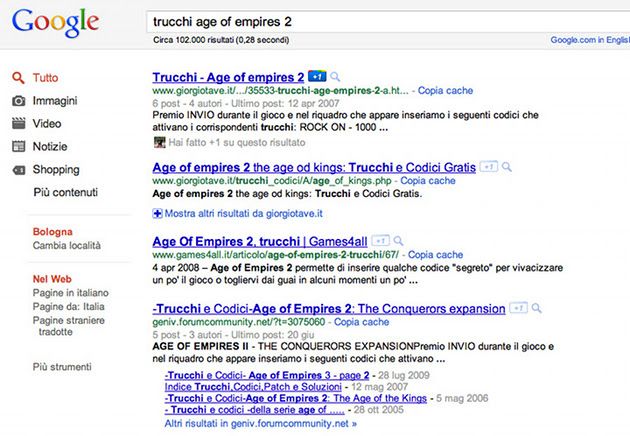This screenshot has width=630, height=436.
Task: Toggle +1 on Games4all result
Action: (380, 241)
